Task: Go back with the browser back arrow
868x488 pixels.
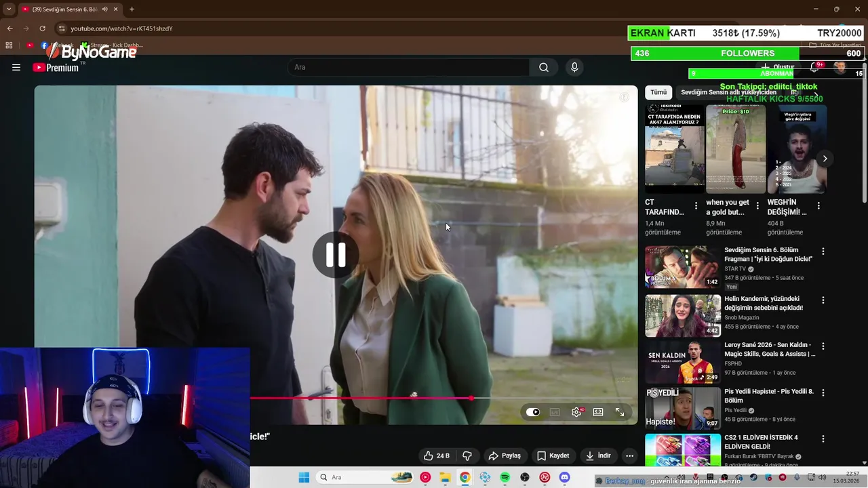Action: tap(9, 28)
